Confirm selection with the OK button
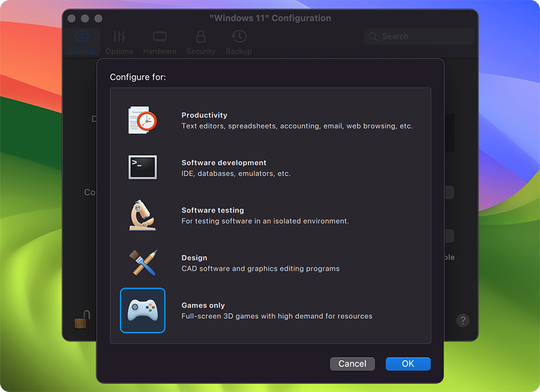540x392 pixels. pyautogui.click(x=408, y=364)
